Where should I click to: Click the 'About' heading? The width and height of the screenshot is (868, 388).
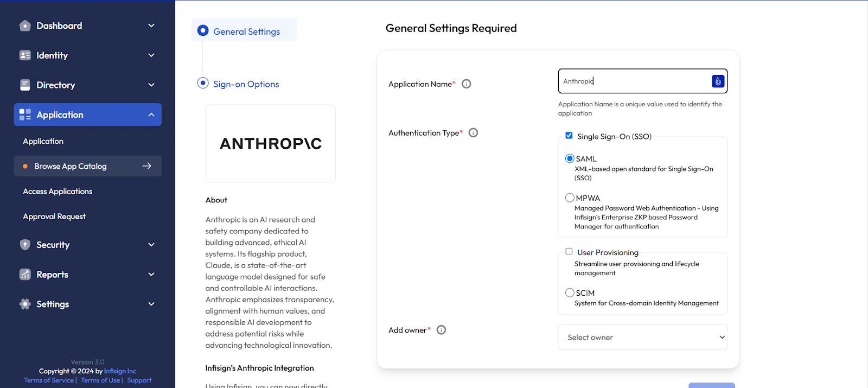[x=216, y=200]
